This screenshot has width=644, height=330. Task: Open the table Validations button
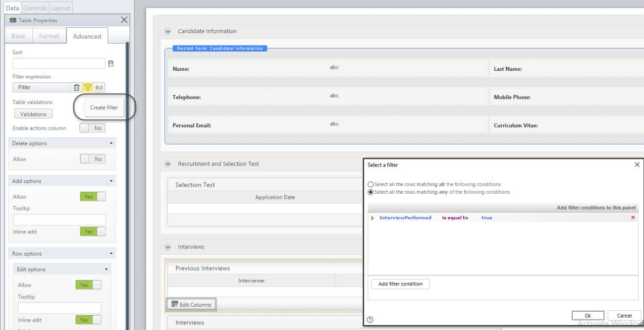(33, 114)
